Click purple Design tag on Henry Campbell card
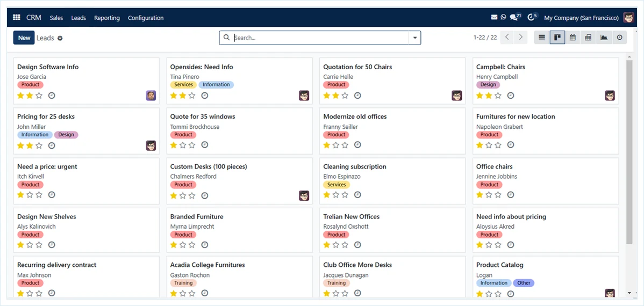This screenshot has height=306, width=644. [x=488, y=84]
